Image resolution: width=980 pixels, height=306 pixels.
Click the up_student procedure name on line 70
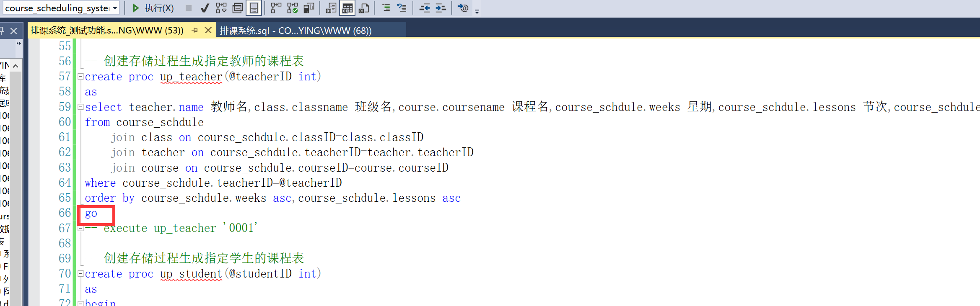click(191, 274)
